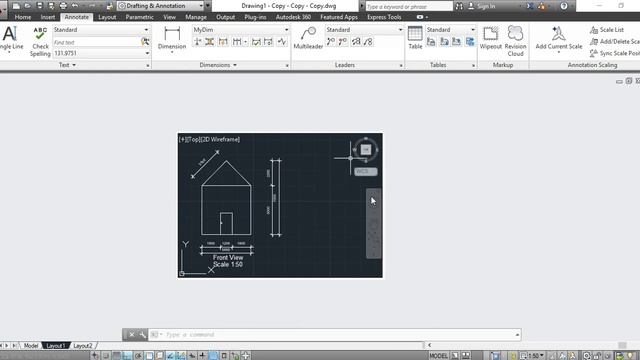The width and height of the screenshot is (640, 360).
Task: Click the Save icon in quick access toolbar
Action: [x=40, y=6]
